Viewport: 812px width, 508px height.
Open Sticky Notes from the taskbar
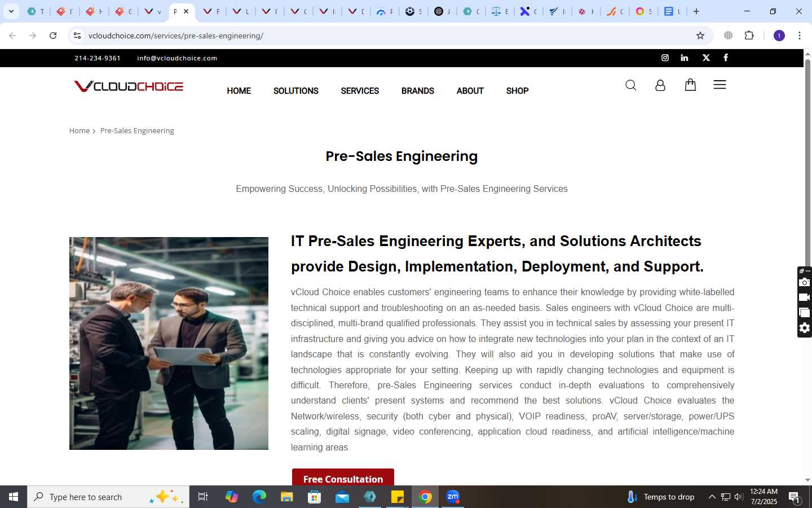pyautogui.click(x=398, y=497)
